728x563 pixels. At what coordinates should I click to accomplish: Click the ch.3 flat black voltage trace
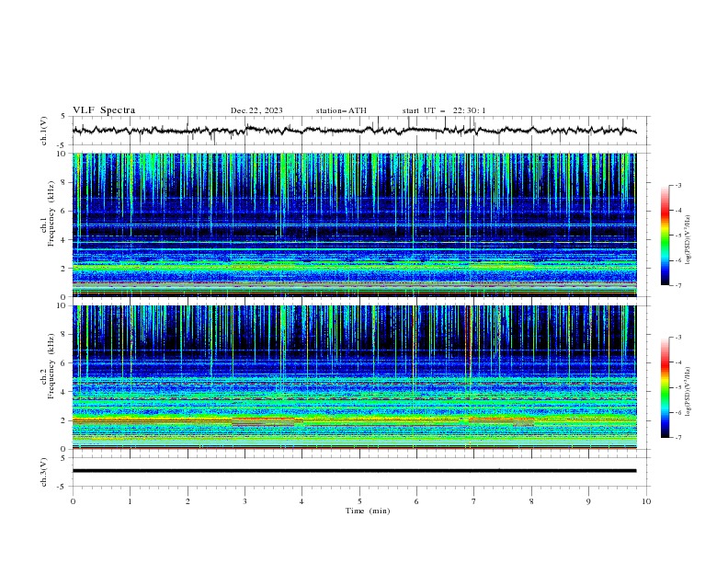coord(354,471)
